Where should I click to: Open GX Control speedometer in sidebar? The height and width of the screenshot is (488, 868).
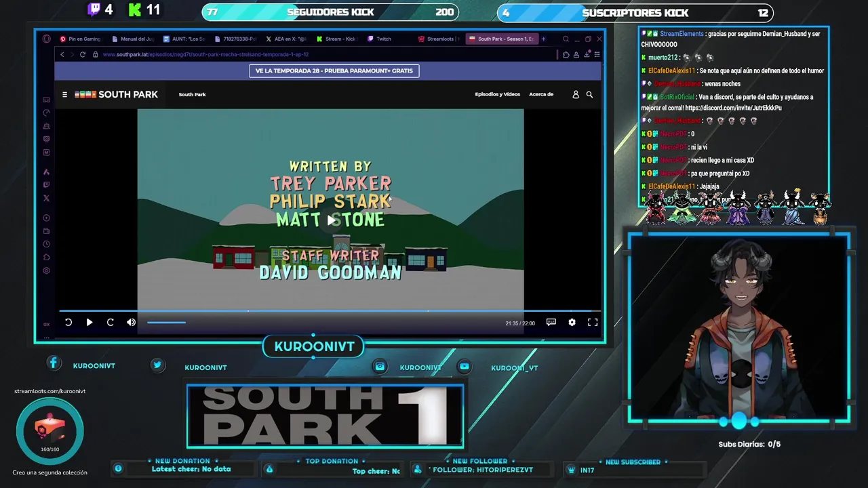point(46,113)
